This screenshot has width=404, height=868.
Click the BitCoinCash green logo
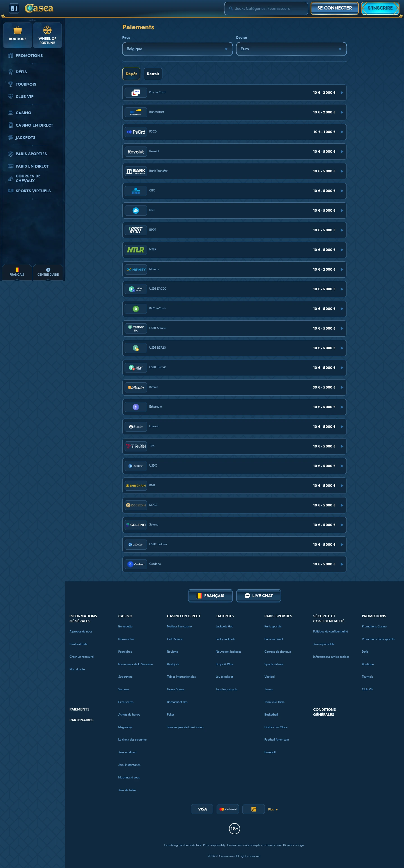pos(136,309)
